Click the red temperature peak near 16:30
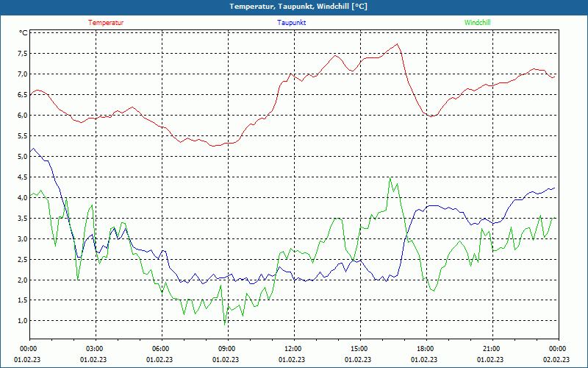The image size is (588, 368). pyautogui.click(x=398, y=44)
